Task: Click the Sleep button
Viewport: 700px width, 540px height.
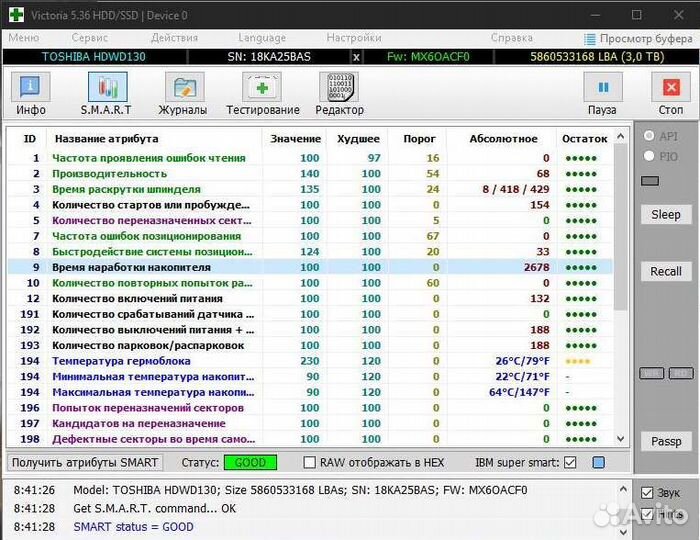Action: click(x=666, y=215)
